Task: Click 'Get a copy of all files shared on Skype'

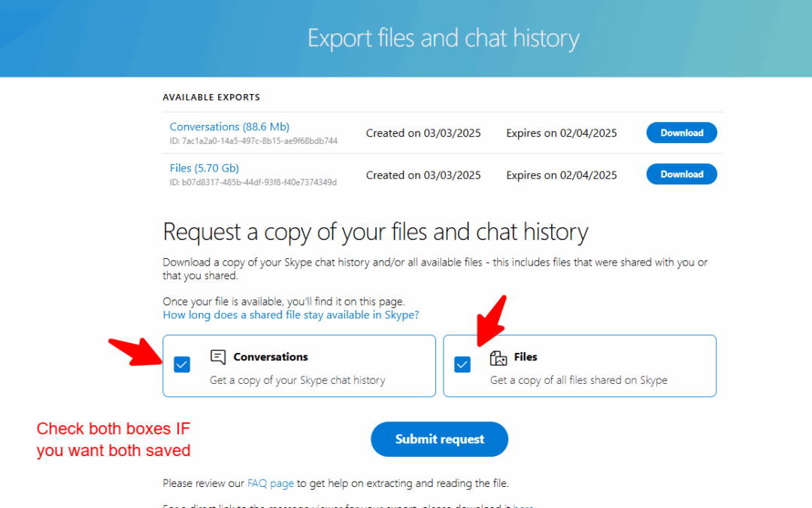Action: pos(578,380)
